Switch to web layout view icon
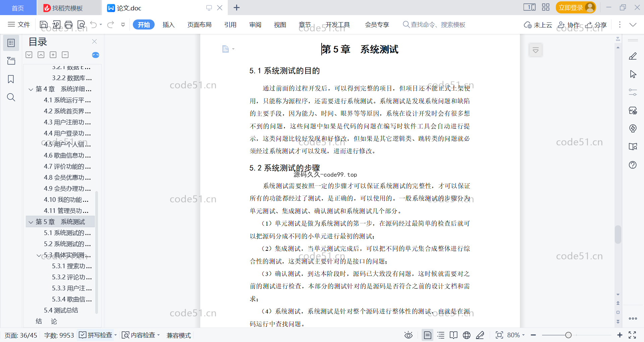The image size is (644, 342). coord(467,335)
